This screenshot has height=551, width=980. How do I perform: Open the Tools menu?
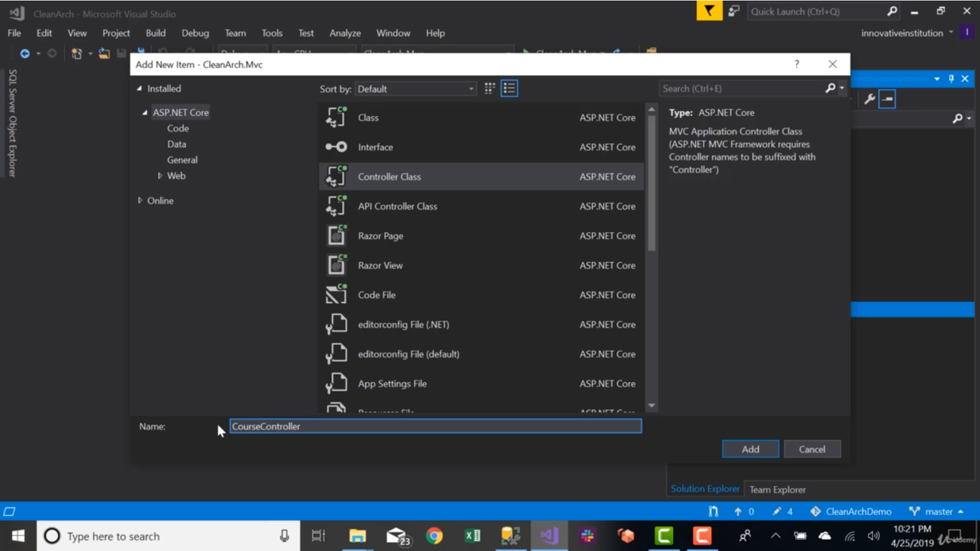coord(272,33)
